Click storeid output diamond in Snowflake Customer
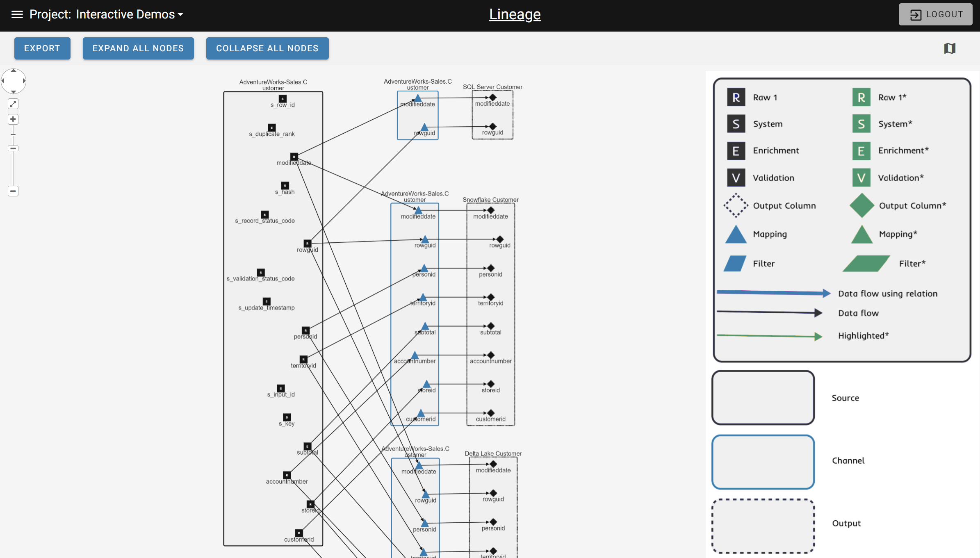Screen dimensions: 980x558 click(x=491, y=384)
